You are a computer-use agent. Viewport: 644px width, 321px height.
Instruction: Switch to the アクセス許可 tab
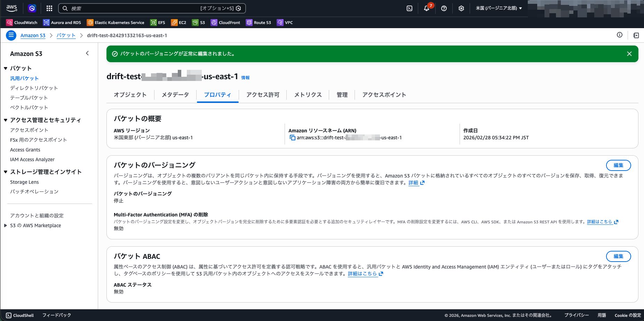click(x=263, y=95)
